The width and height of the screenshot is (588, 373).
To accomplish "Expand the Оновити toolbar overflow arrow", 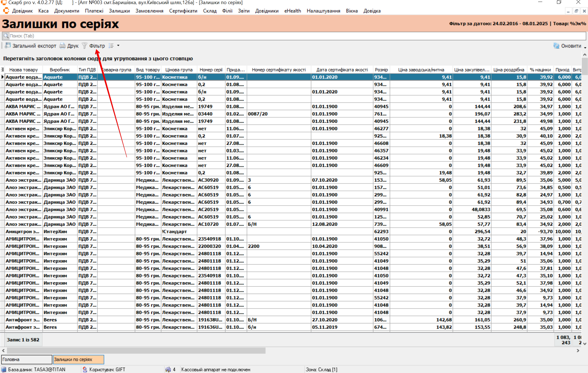I will click(x=585, y=48).
